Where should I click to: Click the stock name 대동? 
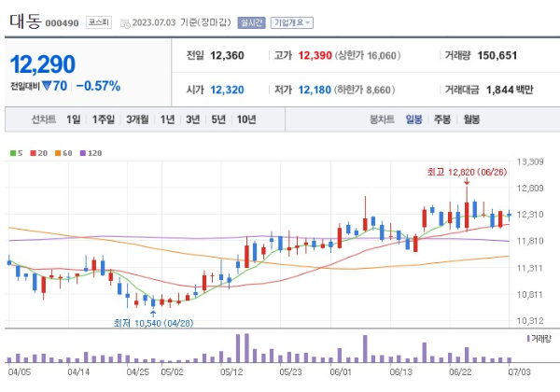[25, 21]
